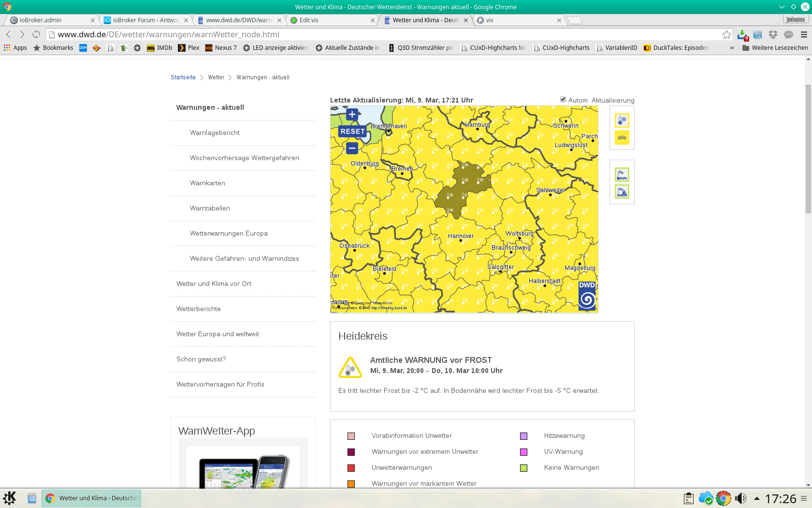Click the Hitzewarnung purple legend swatch
Screen dimensions: 812x508
click(523, 436)
